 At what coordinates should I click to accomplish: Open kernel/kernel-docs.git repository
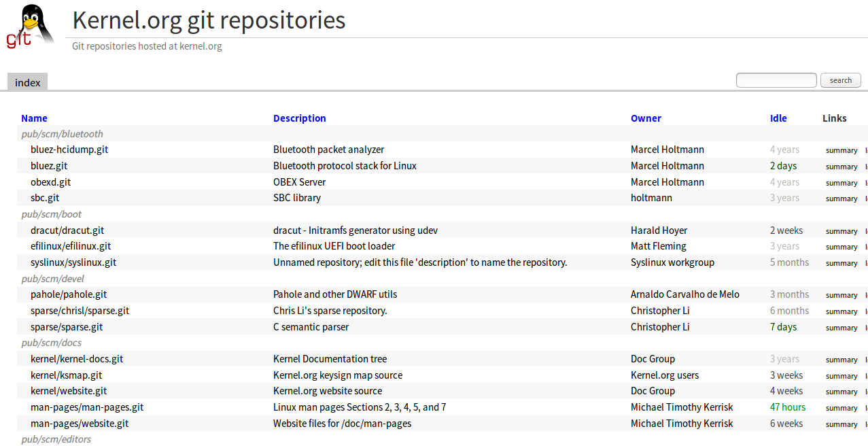point(77,359)
